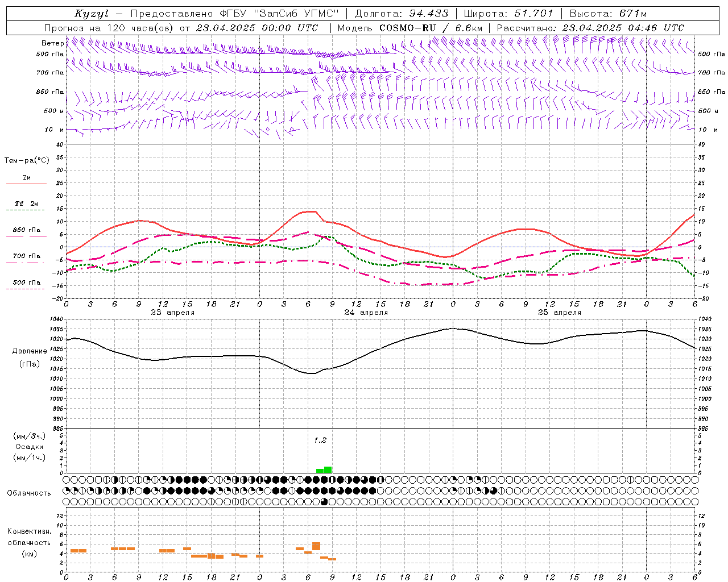Image resolution: width=728 pixels, height=582 pixels.
Task: Click the "Осадки" precipitation label
Action: coord(30,447)
